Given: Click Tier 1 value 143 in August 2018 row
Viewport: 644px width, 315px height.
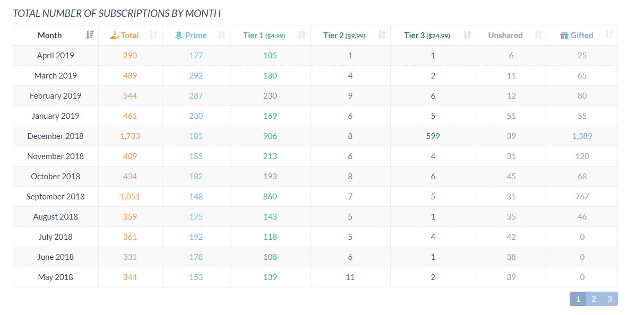Looking at the screenshot, I should click(270, 216).
